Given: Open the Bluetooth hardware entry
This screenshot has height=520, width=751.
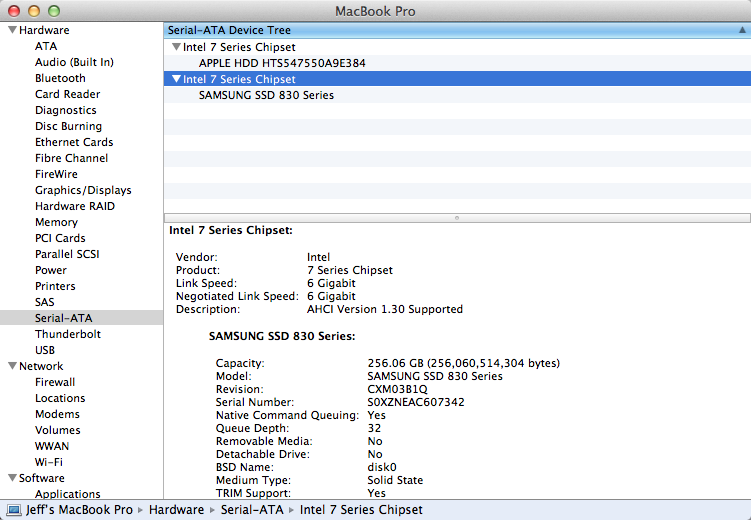Looking at the screenshot, I should pos(60,78).
